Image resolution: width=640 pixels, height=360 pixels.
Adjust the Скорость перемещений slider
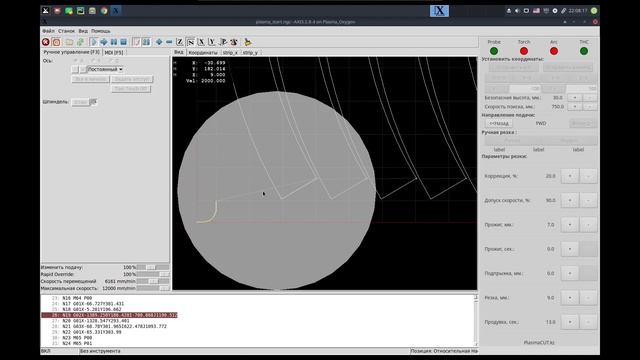[153, 281]
